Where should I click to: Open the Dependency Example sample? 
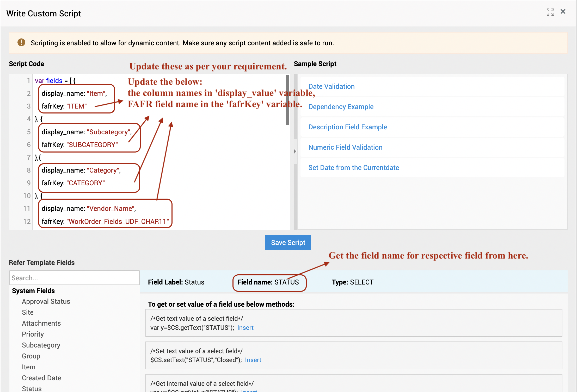341,107
